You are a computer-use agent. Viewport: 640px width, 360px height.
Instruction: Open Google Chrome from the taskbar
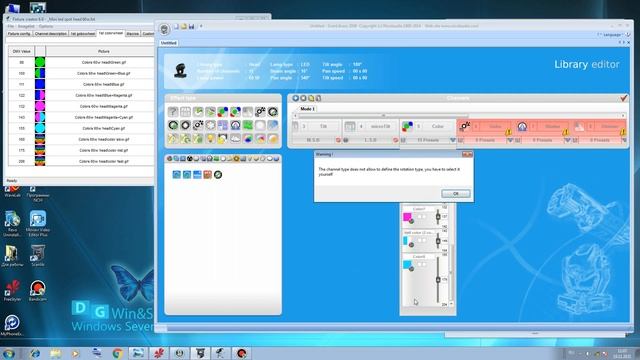tap(118, 353)
